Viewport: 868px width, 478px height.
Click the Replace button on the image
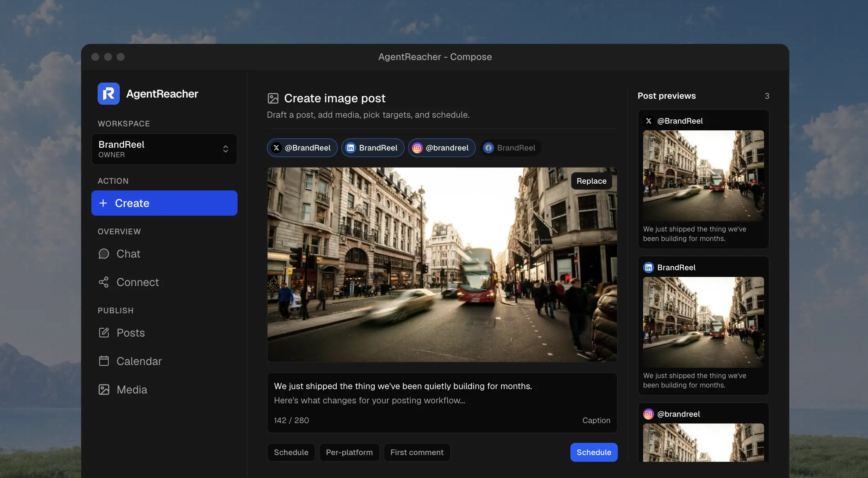click(591, 181)
